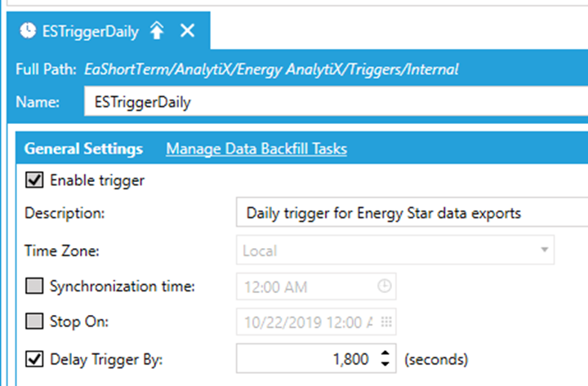Click the Stop On date field
588x386 pixels.
pyautogui.click(x=316, y=322)
